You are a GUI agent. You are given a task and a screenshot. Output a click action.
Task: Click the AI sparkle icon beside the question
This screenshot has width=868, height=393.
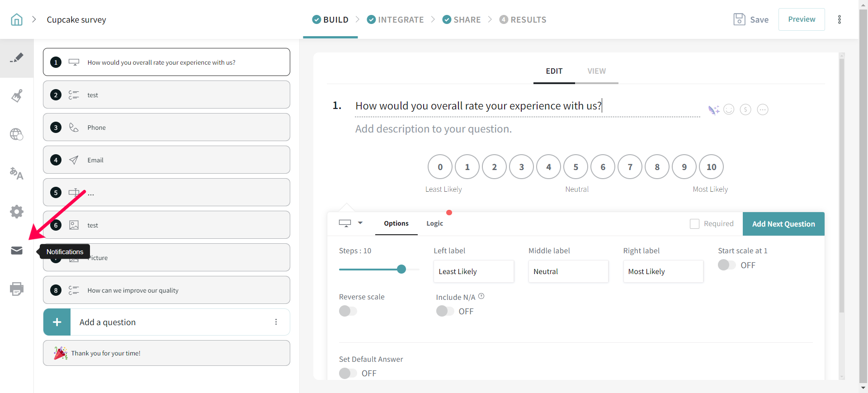click(713, 110)
